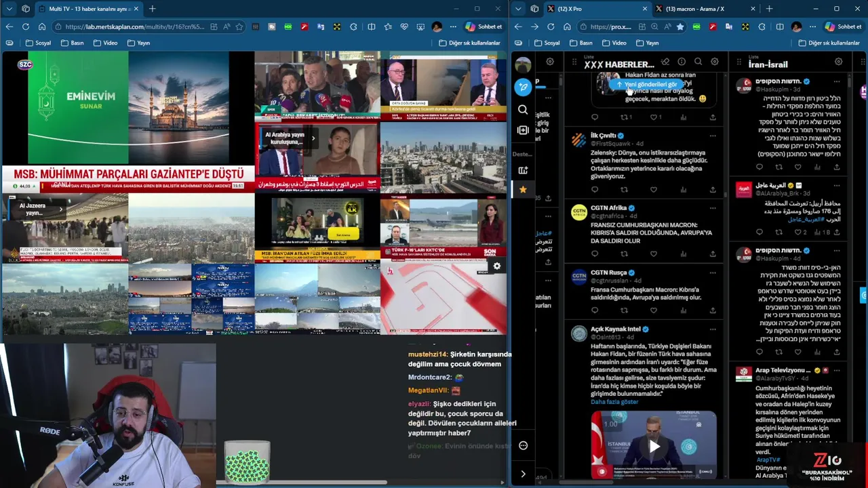868x488 pixels.
Task: Open more options on İlk Çıvıltı post
Action: point(713,136)
